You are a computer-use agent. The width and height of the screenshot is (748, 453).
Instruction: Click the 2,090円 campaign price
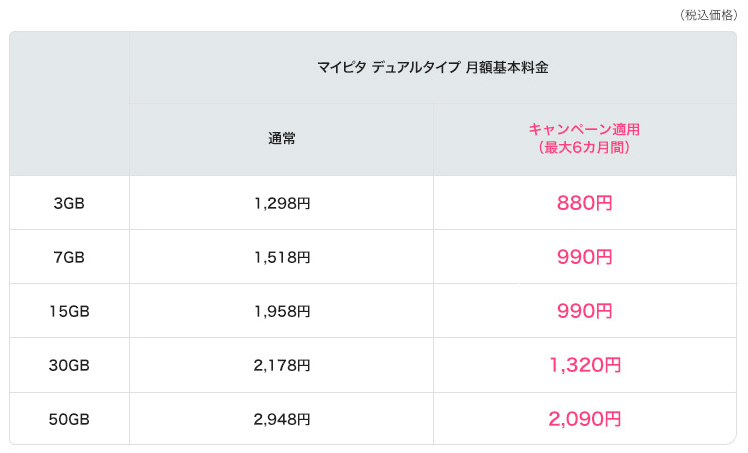pyautogui.click(x=585, y=419)
